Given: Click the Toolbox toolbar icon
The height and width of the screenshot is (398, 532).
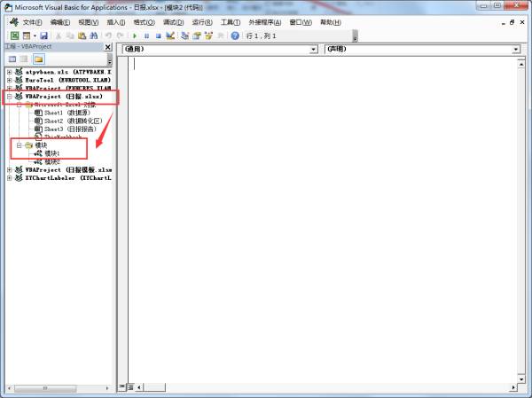Looking at the screenshot, I should coord(220,35).
